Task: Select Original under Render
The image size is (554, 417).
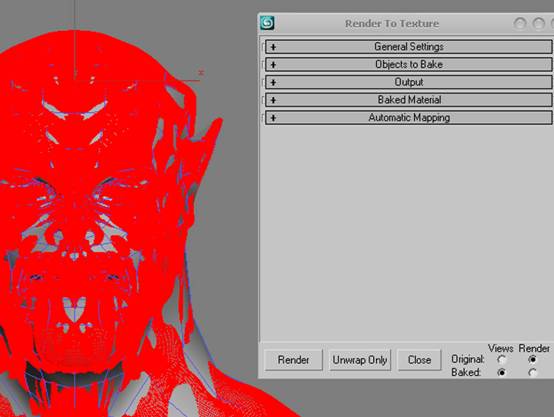Action: click(x=532, y=359)
